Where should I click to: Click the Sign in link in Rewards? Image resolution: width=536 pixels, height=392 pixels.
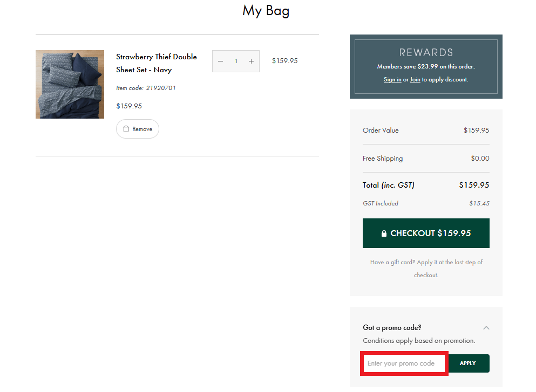point(392,79)
